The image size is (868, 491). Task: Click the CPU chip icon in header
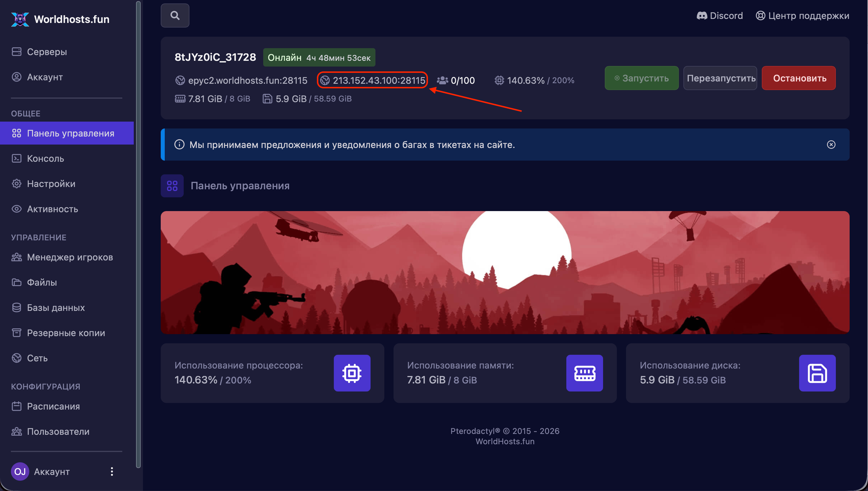click(x=499, y=81)
